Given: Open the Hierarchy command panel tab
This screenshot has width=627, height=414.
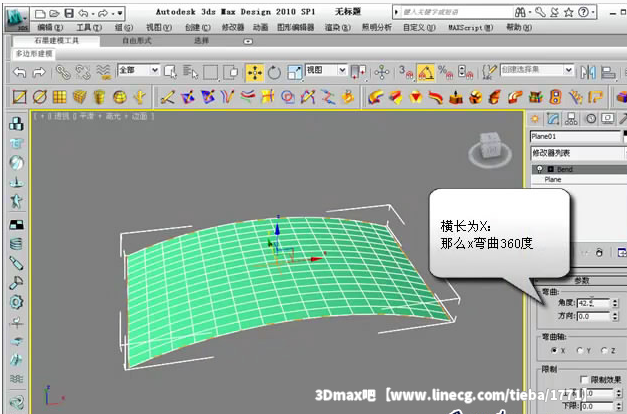Looking at the screenshot, I should click(572, 118).
